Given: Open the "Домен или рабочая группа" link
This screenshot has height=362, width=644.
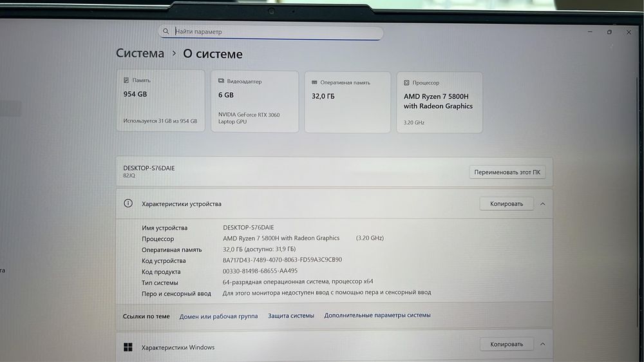Looking at the screenshot, I should point(218,316).
